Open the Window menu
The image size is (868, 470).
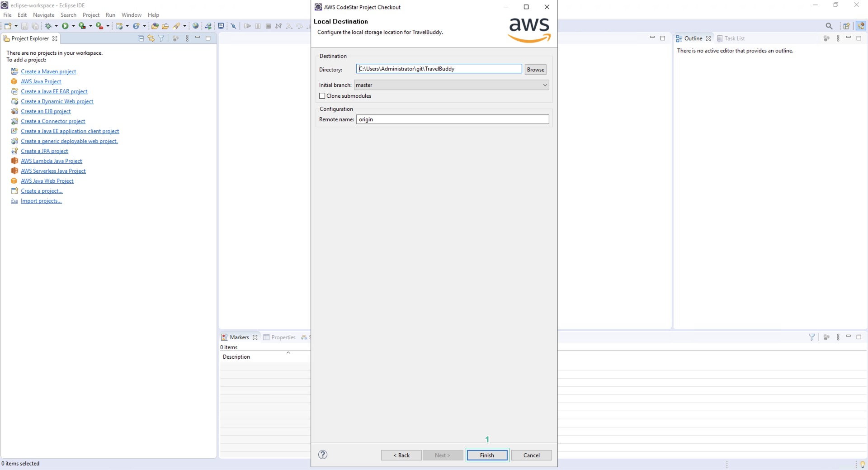(131, 15)
